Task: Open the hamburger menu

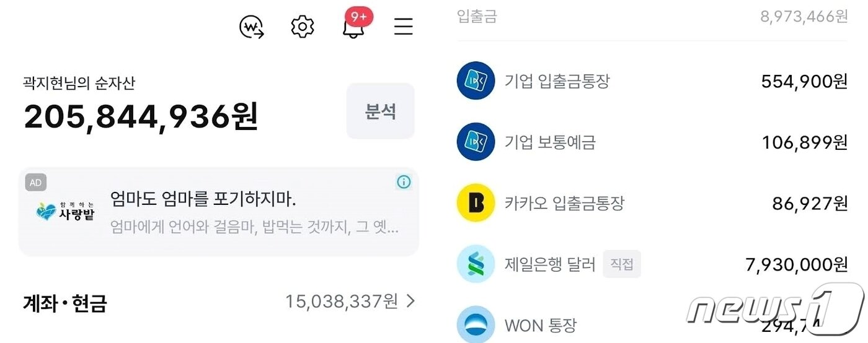Action: pyautogui.click(x=404, y=27)
